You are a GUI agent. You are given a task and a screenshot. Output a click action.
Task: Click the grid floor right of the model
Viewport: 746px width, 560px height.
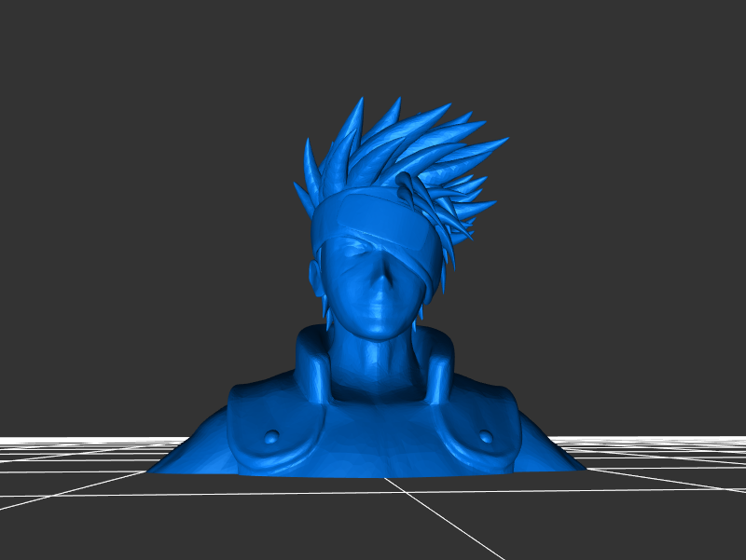click(x=653, y=457)
